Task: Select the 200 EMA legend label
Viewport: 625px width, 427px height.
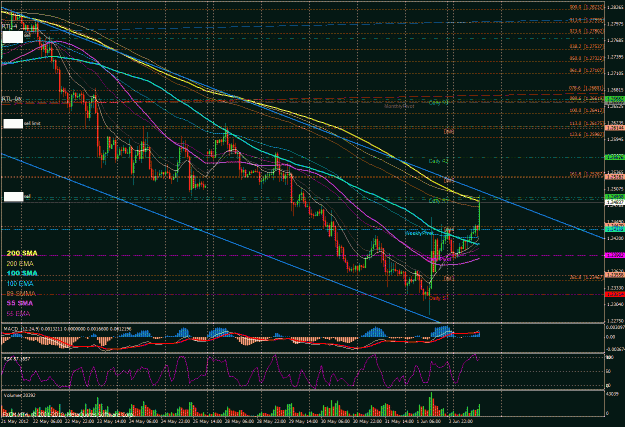Action: point(20,264)
